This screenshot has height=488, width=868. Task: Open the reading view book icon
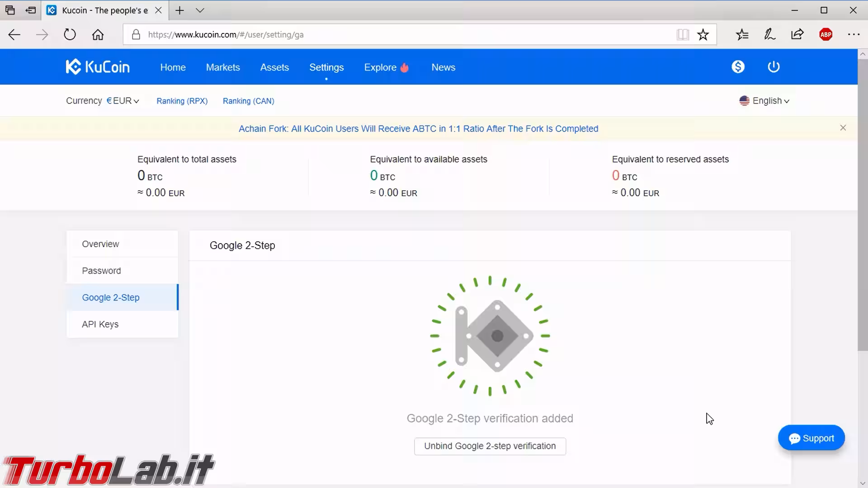pyautogui.click(x=682, y=34)
